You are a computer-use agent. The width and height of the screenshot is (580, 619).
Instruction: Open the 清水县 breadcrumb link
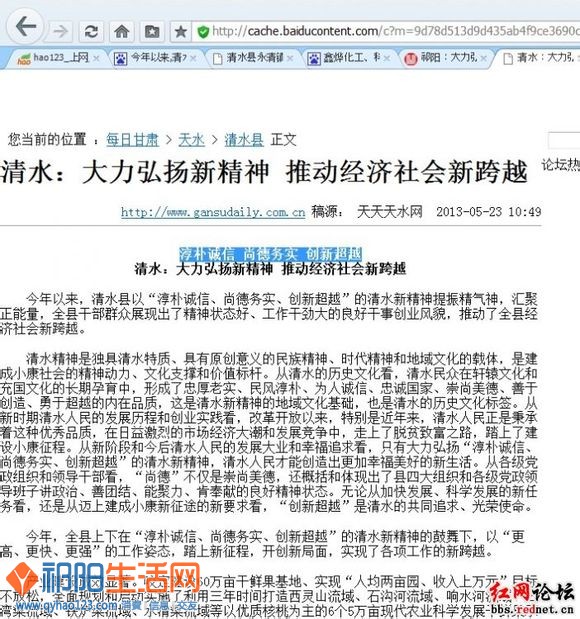(x=244, y=140)
